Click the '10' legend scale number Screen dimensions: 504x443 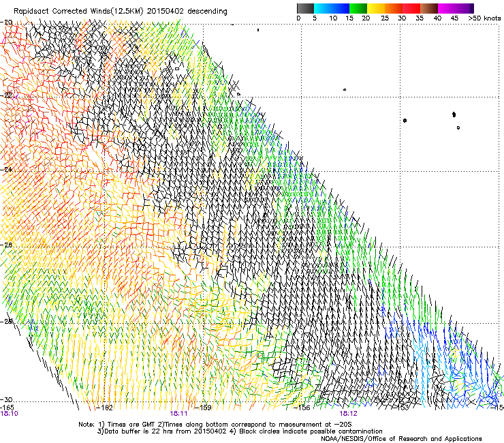coord(333,18)
